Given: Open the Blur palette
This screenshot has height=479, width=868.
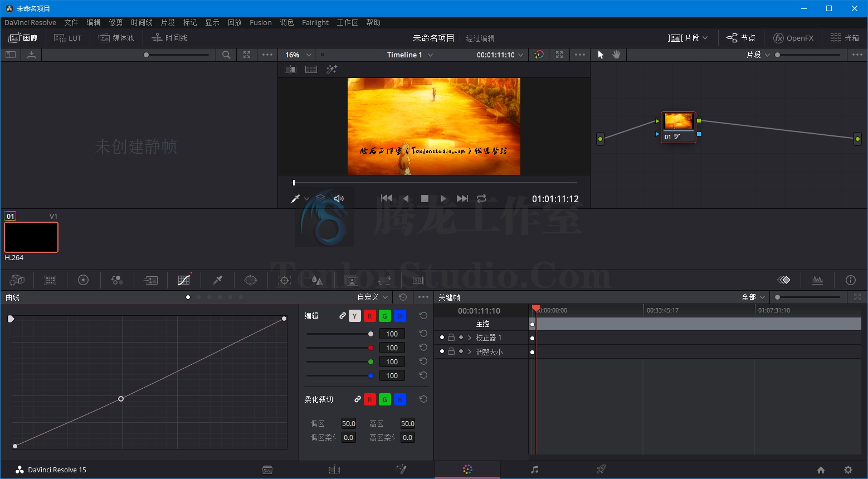Looking at the screenshot, I should click(318, 280).
